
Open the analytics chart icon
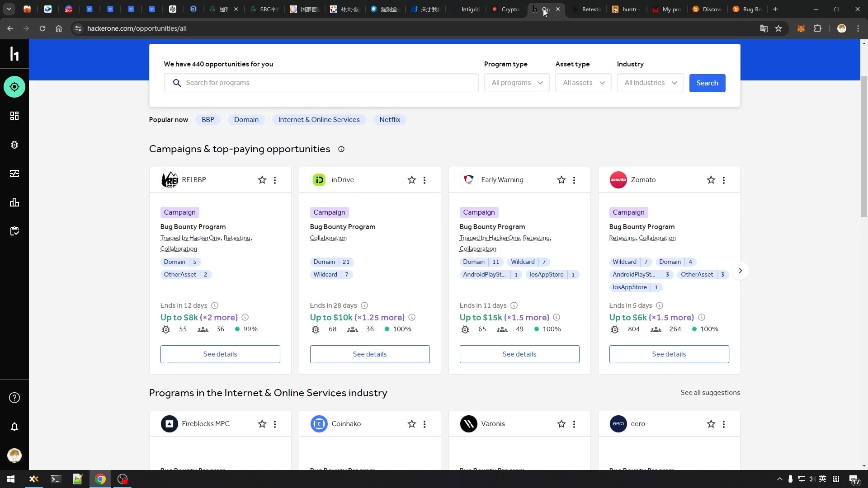coord(14,202)
